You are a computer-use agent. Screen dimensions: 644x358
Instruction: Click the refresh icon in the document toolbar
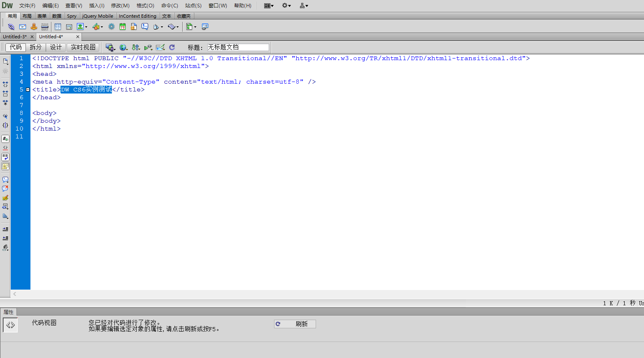tap(172, 47)
